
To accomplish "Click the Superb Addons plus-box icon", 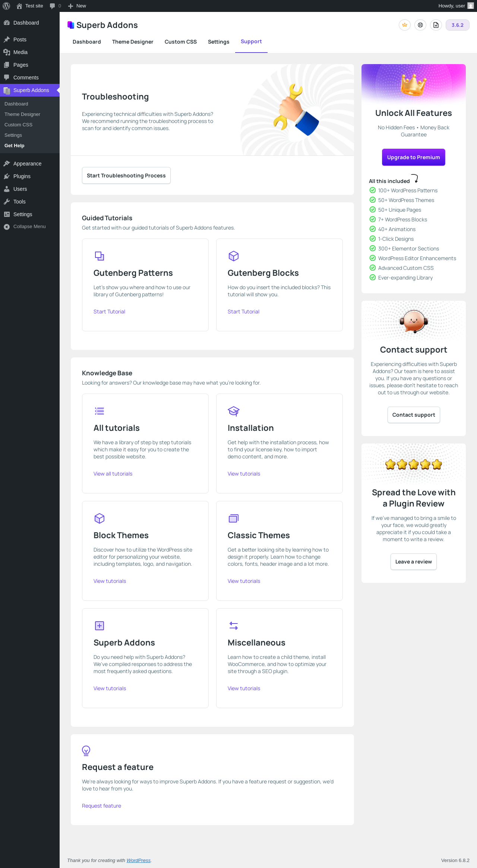I will (x=99, y=626).
